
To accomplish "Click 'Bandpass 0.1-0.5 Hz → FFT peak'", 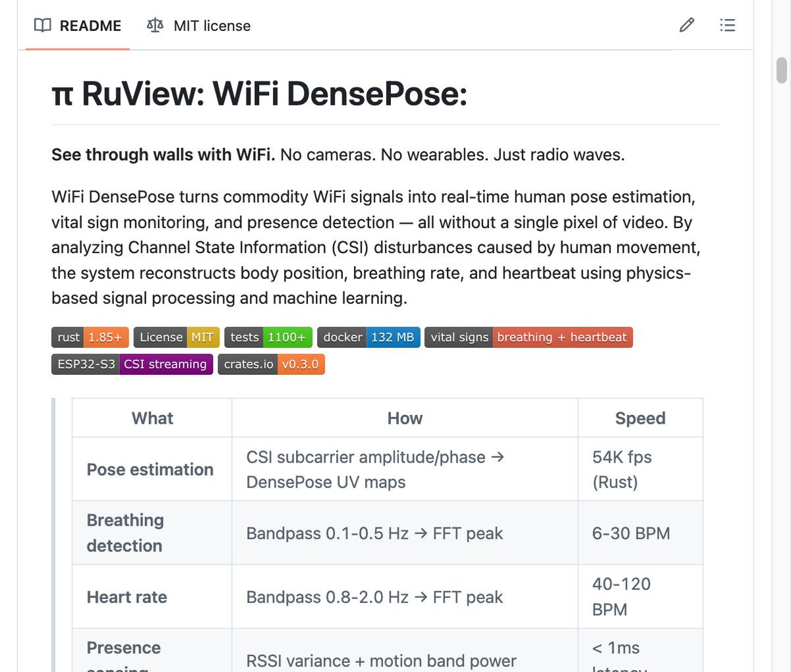I will point(374,534).
